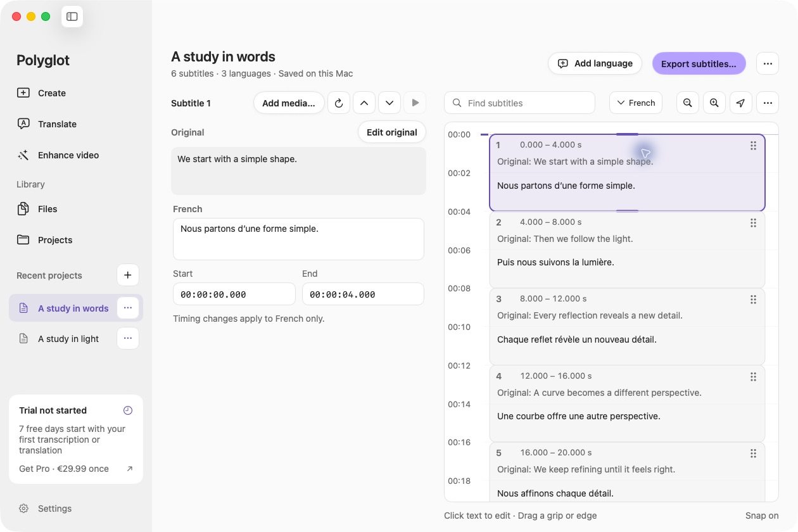
Task: Click the Translate speech bubble icon
Action: point(23,124)
